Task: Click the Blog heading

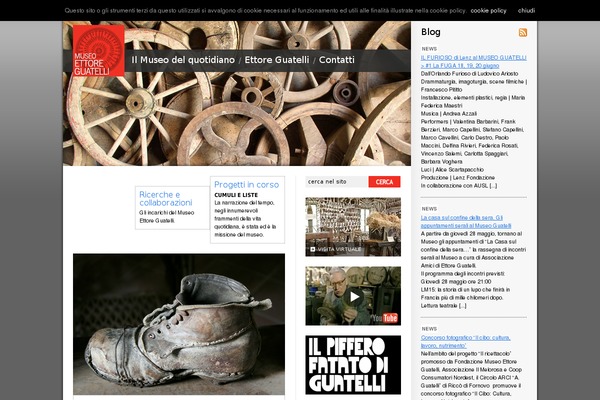Action: pyautogui.click(x=430, y=32)
